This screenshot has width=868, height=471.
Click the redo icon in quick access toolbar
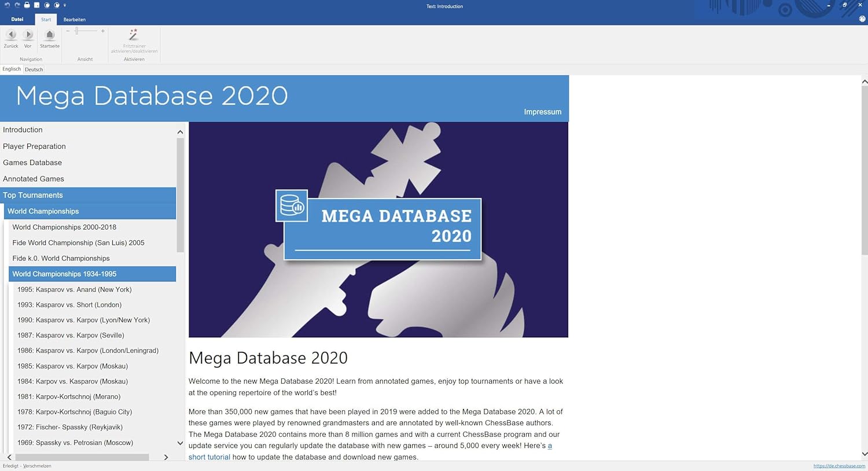17,5
